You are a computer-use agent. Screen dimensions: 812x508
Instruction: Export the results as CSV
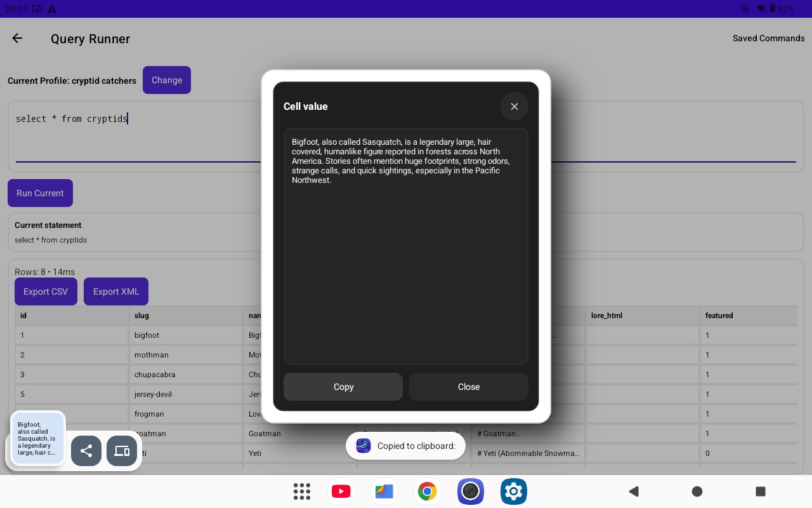46,291
